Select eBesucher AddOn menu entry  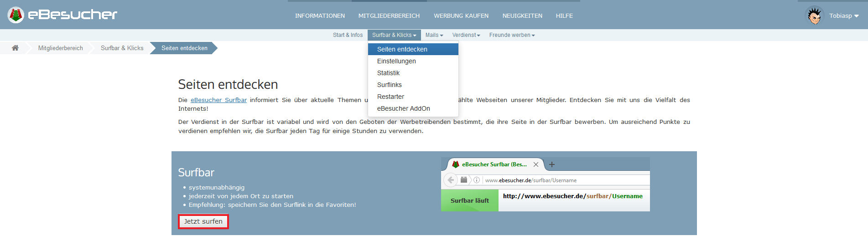coord(413,108)
